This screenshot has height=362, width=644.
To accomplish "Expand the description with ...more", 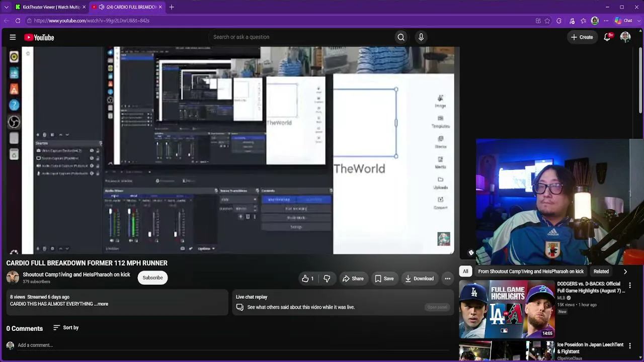I will [101, 304].
